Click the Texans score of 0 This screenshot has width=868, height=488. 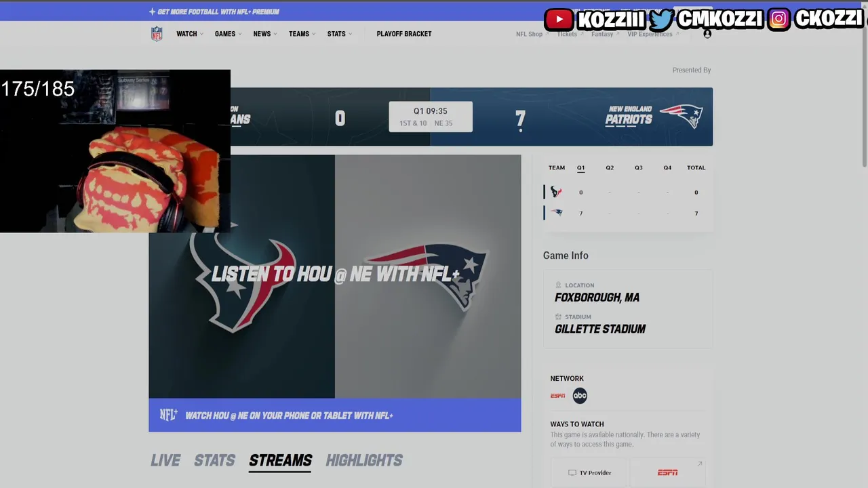[x=340, y=119]
